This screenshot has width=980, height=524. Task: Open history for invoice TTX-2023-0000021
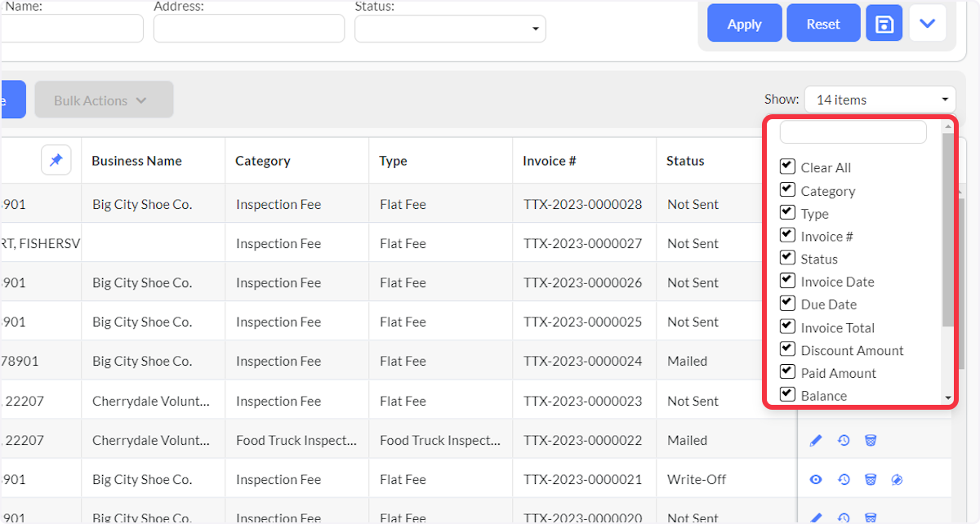tap(844, 480)
